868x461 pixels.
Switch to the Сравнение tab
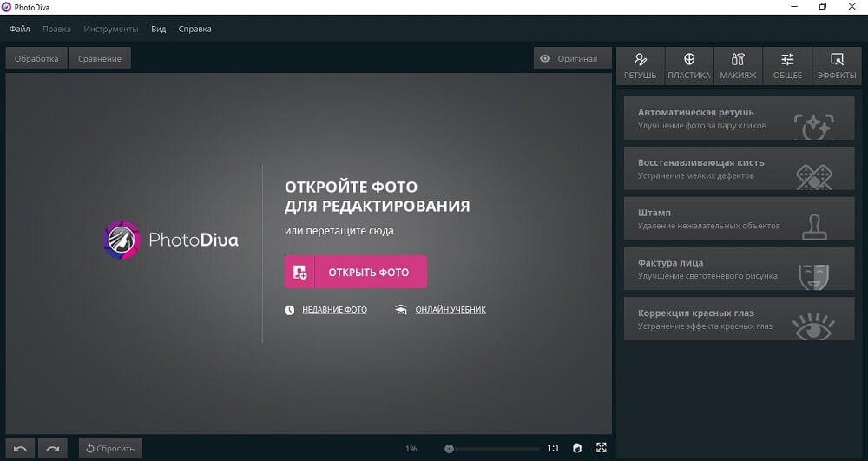point(100,58)
